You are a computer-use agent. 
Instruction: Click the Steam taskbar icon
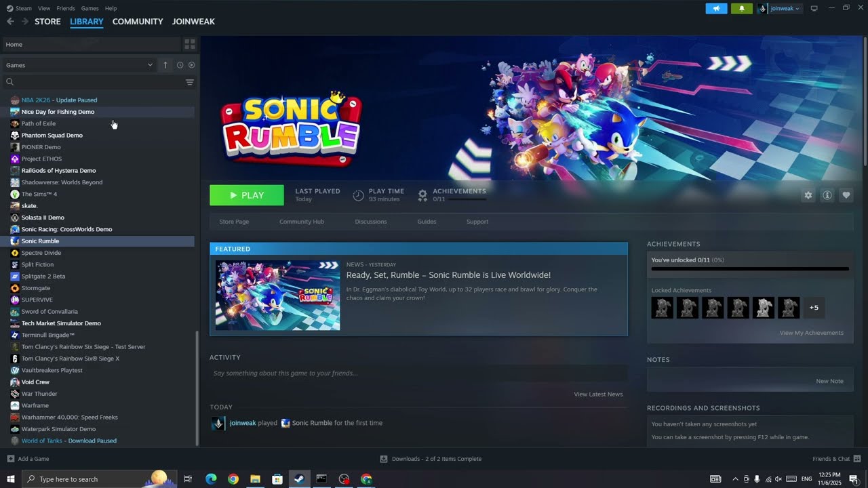299,479
